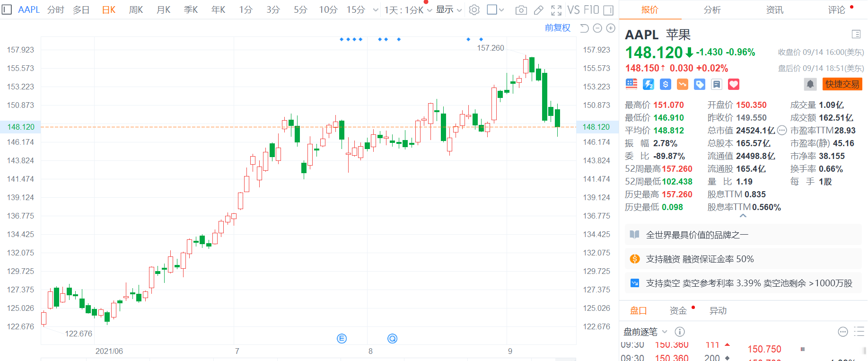
Task: Select the 资金 capital flow tab
Action: (678, 310)
